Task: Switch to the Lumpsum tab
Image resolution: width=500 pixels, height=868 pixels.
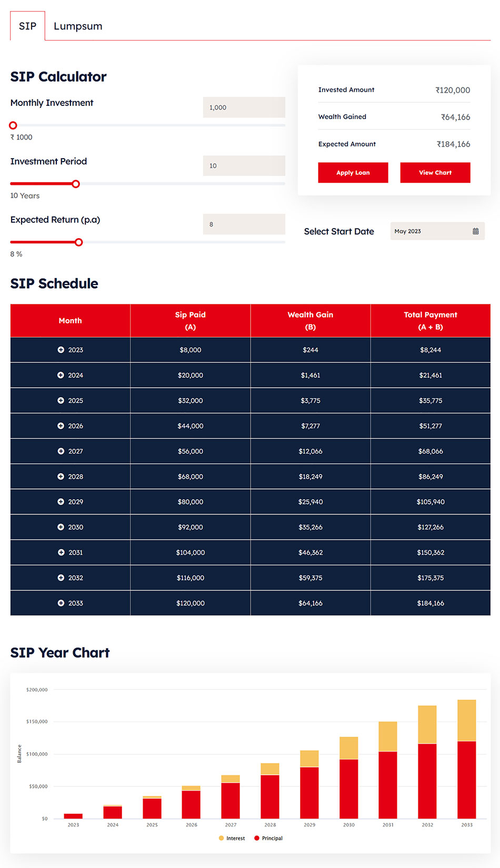Action: (x=78, y=26)
